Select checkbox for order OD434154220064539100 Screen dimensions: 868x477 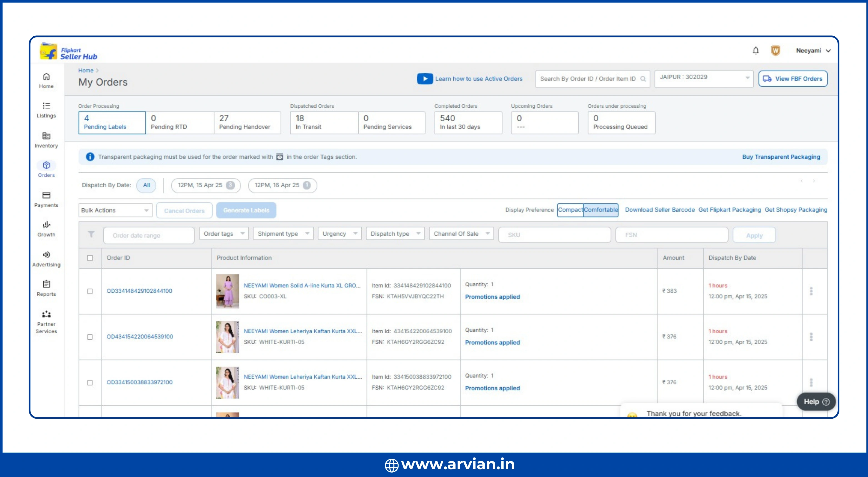click(90, 337)
